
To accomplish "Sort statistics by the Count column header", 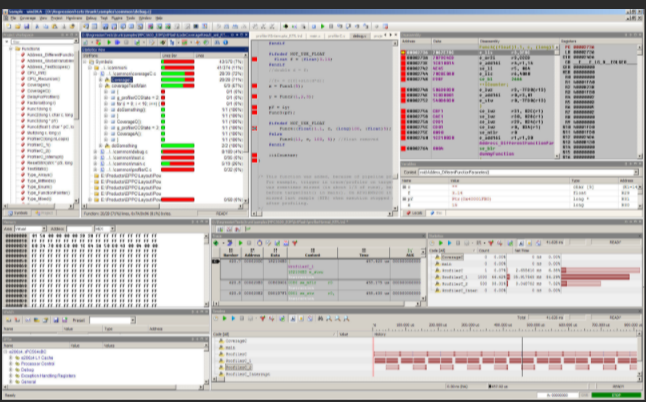I will pyautogui.click(x=494, y=250).
